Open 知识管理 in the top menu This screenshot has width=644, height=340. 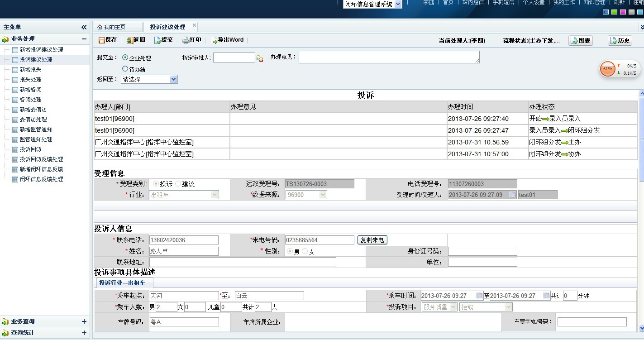tap(594, 2)
